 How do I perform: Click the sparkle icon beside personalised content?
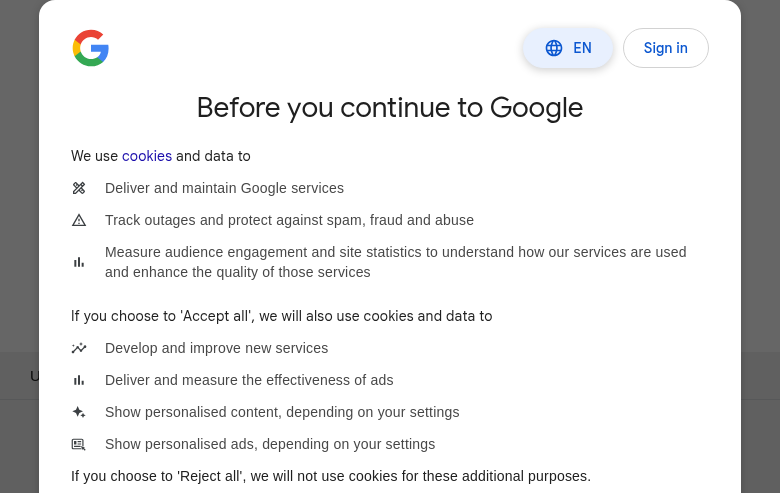pyautogui.click(x=79, y=412)
